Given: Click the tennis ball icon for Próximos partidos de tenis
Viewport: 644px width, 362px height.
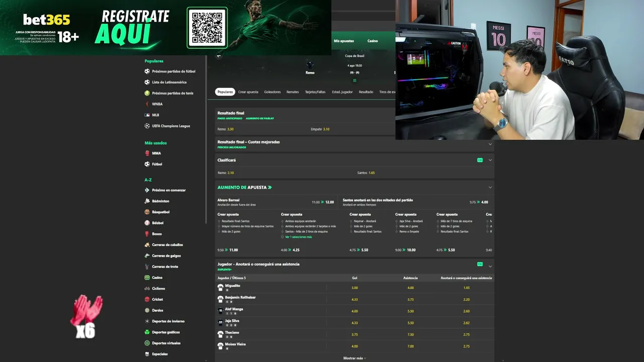Looking at the screenshot, I should point(147,93).
